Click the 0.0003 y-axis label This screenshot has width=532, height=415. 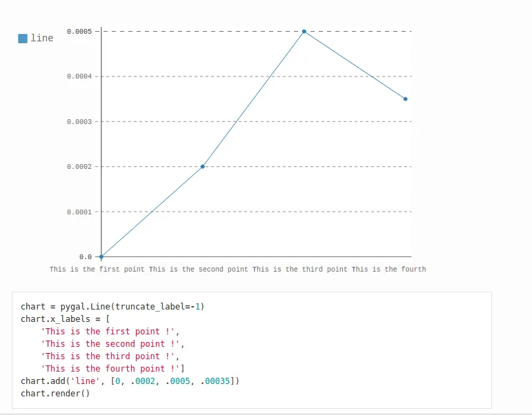(x=79, y=122)
